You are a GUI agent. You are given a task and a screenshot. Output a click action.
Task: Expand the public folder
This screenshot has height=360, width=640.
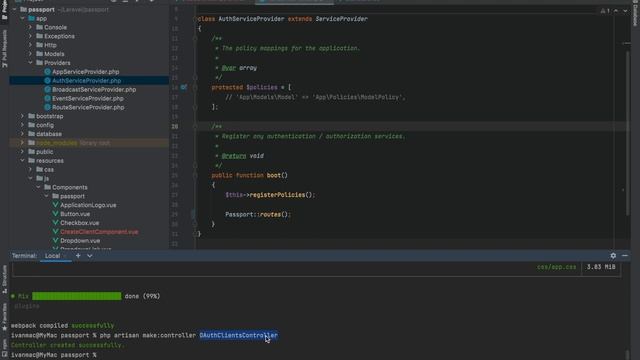23,152
